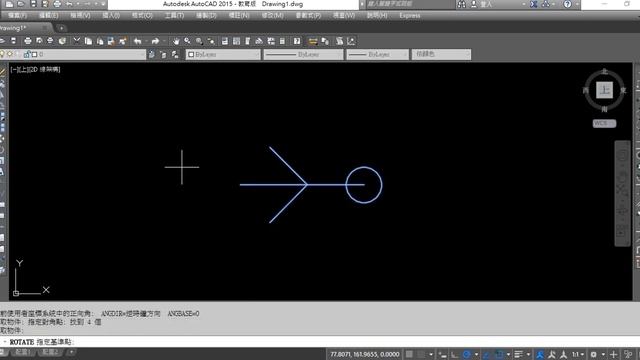Toggle polar tracking in status bar
The width and height of the screenshot is (640, 360).
pyautogui.click(x=467, y=354)
